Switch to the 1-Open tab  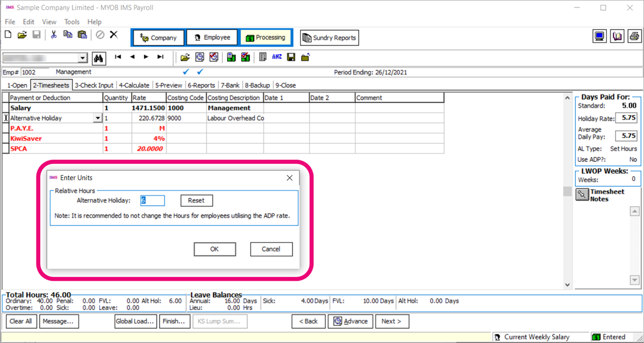(x=17, y=85)
